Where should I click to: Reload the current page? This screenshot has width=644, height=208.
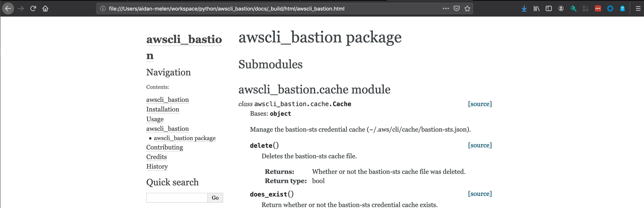33,9
